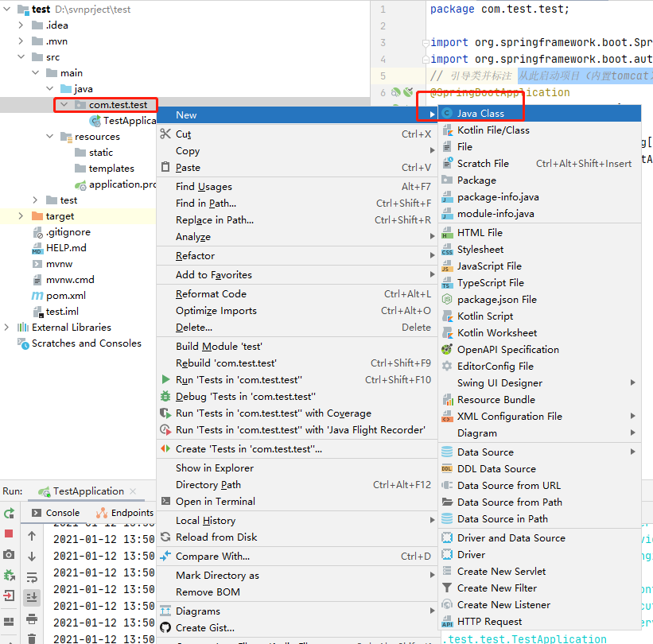
Task: Collapse the java folder
Action: coord(49,88)
